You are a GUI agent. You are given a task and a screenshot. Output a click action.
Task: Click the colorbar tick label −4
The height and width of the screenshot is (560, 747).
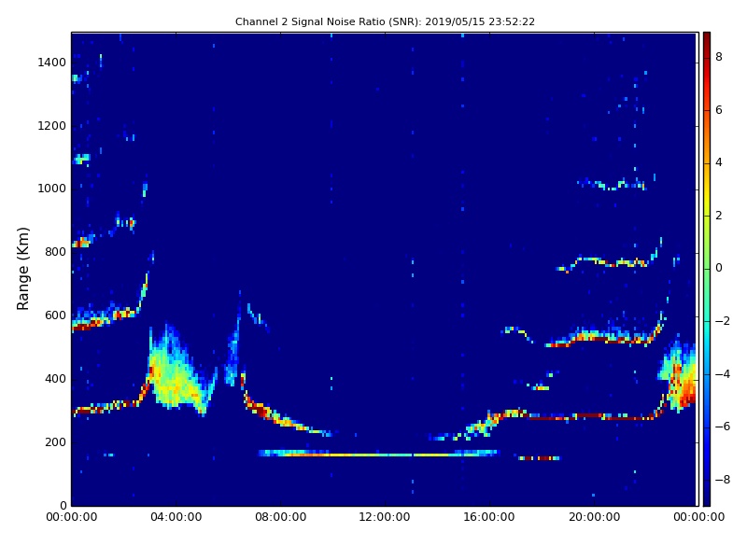click(x=723, y=374)
